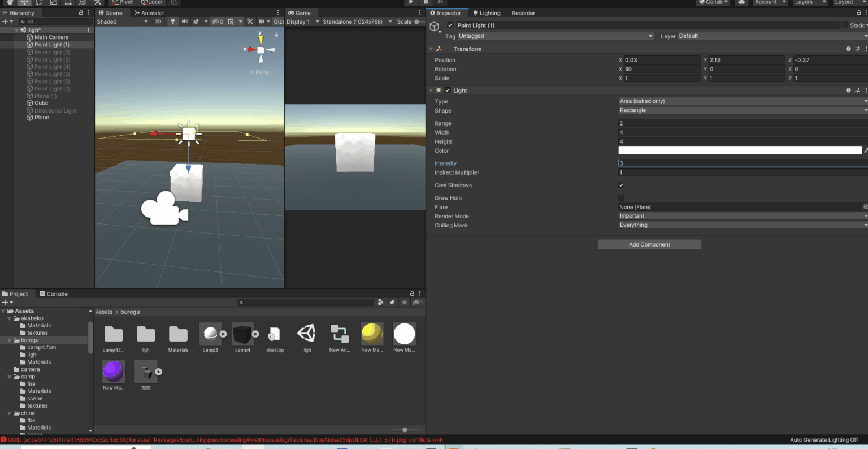The width and height of the screenshot is (868, 449).
Task: Toggle scene view audio with speaker icon
Action: [185, 21]
